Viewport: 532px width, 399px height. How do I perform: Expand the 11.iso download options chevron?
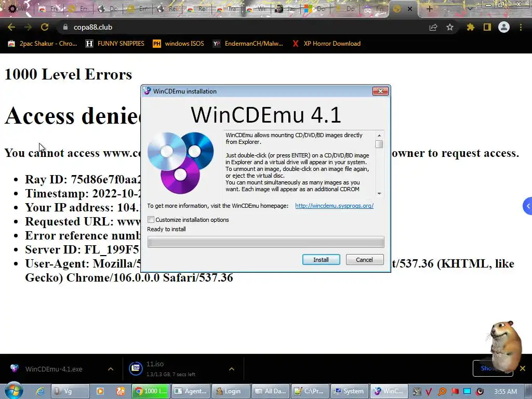tap(231, 369)
